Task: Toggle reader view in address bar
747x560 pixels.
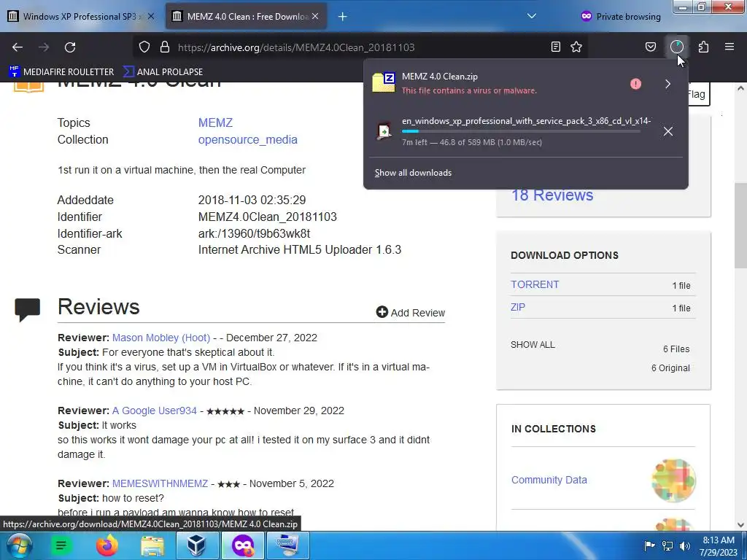Action: [x=555, y=47]
